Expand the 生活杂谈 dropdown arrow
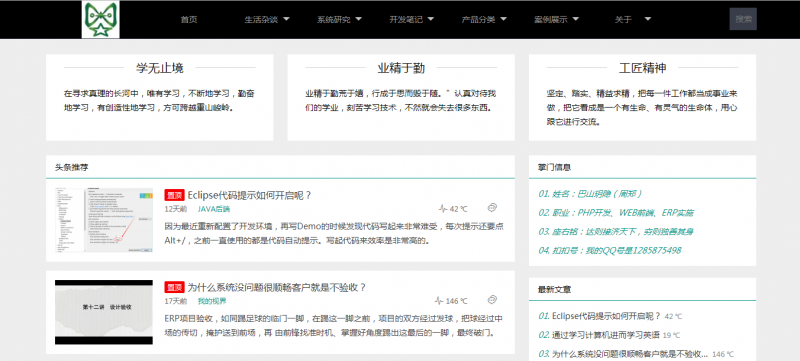This screenshot has width=800, height=361. click(x=286, y=19)
